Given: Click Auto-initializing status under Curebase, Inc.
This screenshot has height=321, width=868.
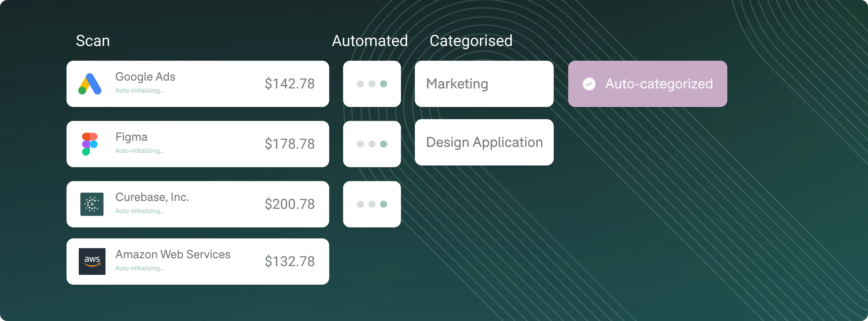Looking at the screenshot, I should [139, 211].
